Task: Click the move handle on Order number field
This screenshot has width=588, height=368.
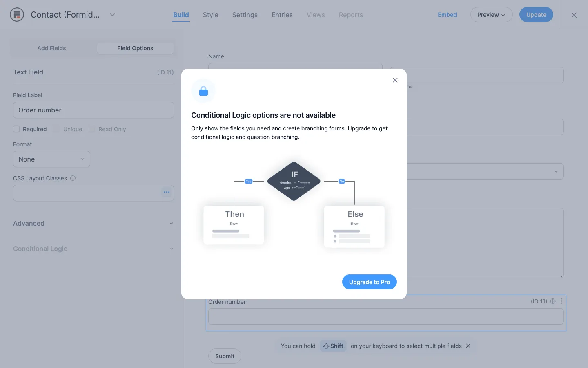Action: tap(553, 301)
